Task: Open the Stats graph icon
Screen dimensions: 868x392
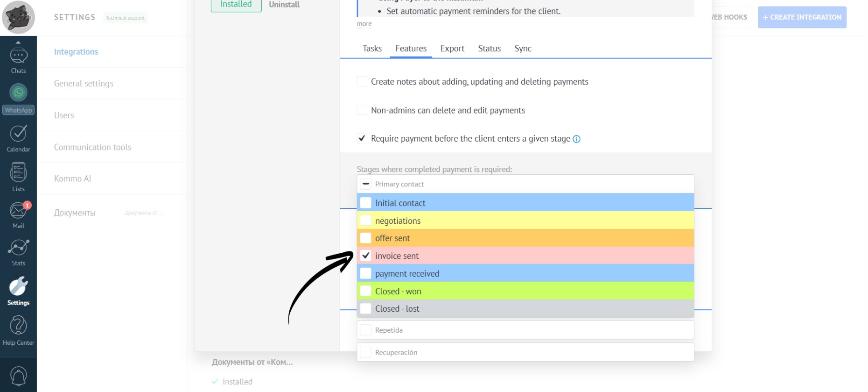Action: click(18, 248)
